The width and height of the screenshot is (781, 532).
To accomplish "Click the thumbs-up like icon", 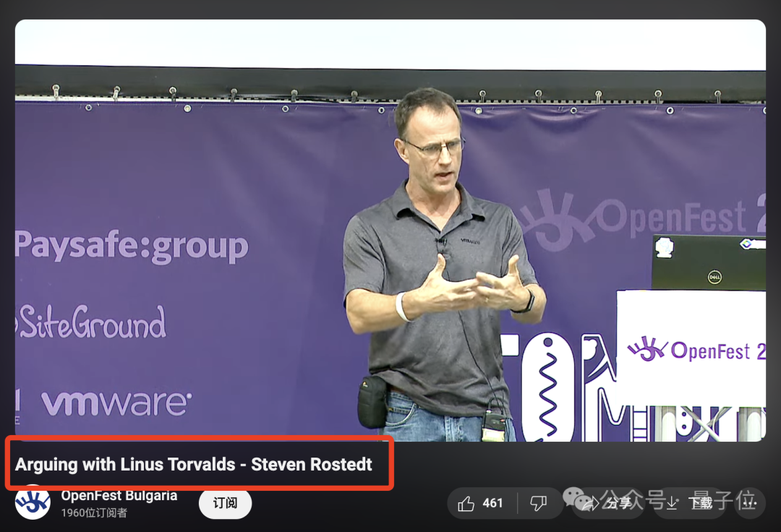I will click(x=466, y=503).
